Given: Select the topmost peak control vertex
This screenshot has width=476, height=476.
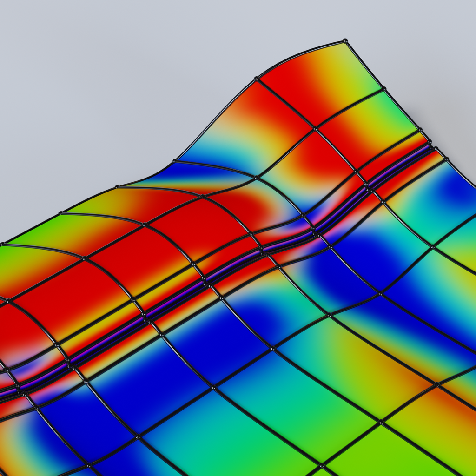Looking at the screenshot, I should tap(344, 40).
